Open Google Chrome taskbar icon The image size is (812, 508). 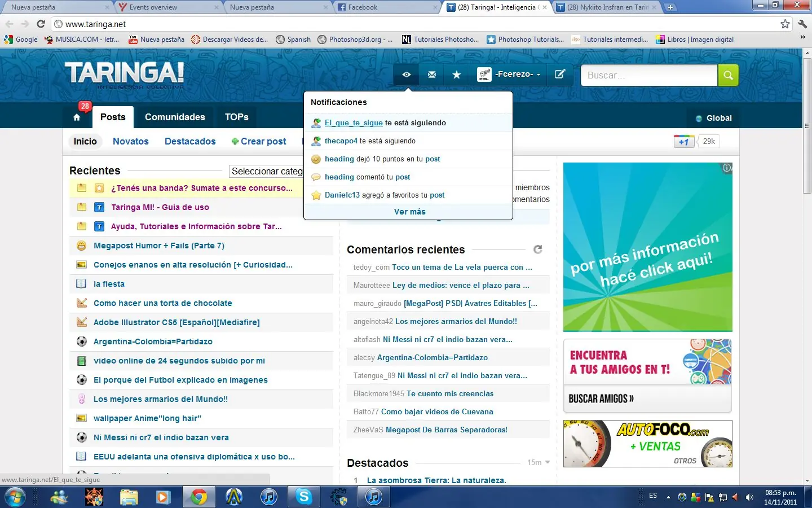coord(198,497)
